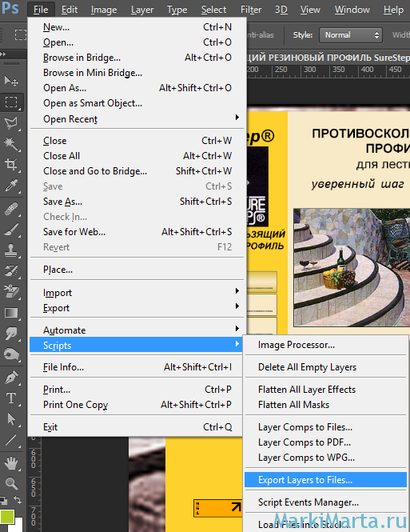The height and width of the screenshot is (532, 410).
Task: Open the Filter menu
Action: [251, 10]
